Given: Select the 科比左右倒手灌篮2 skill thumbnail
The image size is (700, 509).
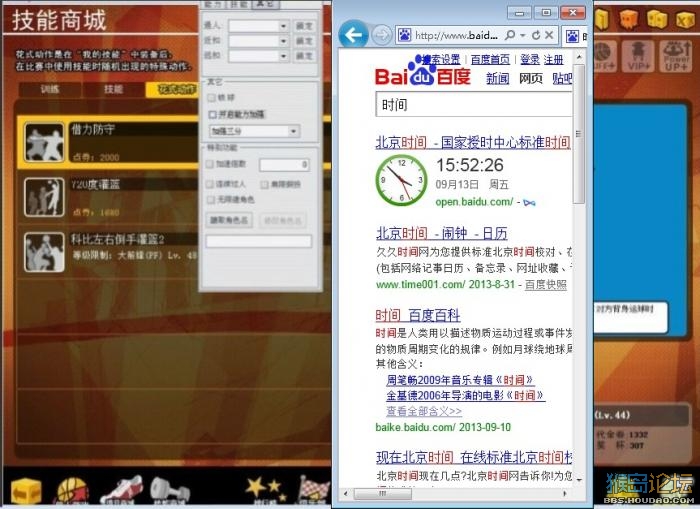Looking at the screenshot, I should point(44,252).
